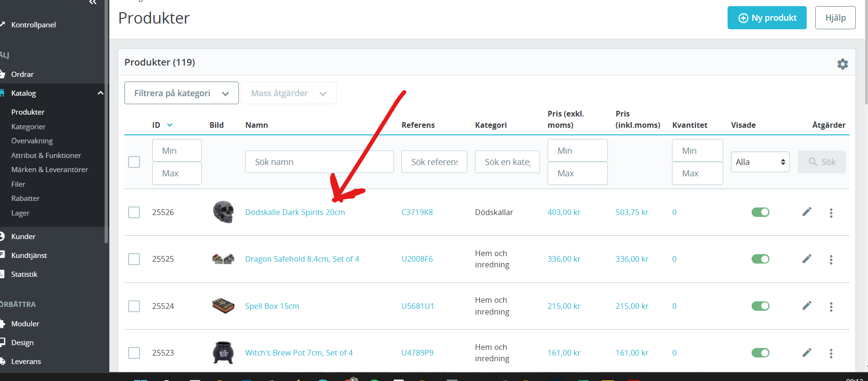Open the Dragon Safehold 8.4cm product link
The height and width of the screenshot is (381, 868).
(302, 259)
